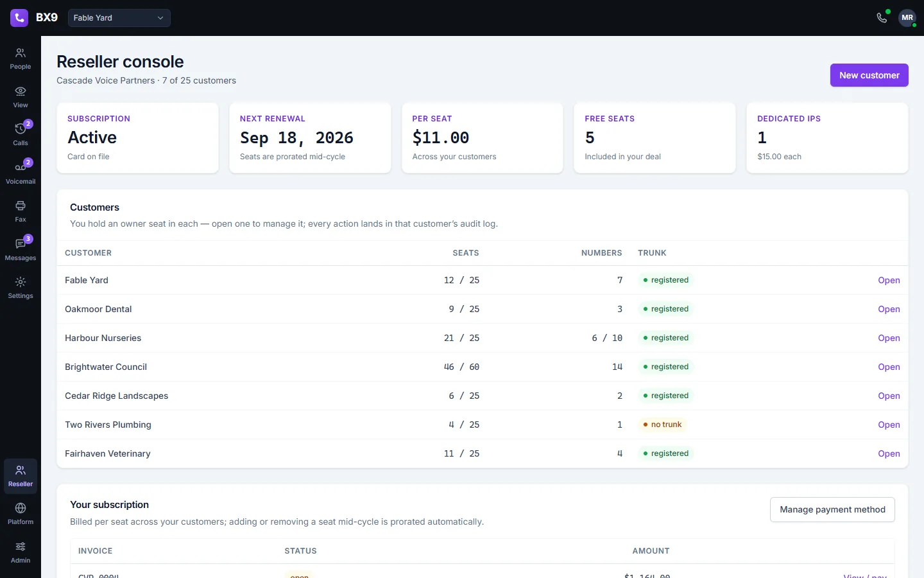The image size is (924, 578).
Task: Click the '21 / 25' seats value
Action: click(x=461, y=338)
